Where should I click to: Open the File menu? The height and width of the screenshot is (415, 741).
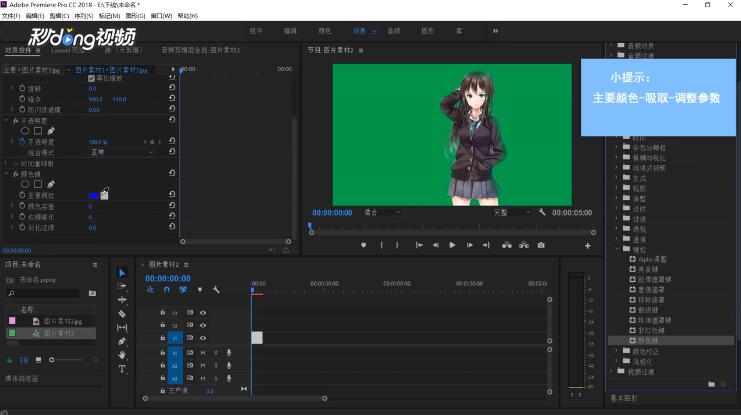(x=10, y=16)
